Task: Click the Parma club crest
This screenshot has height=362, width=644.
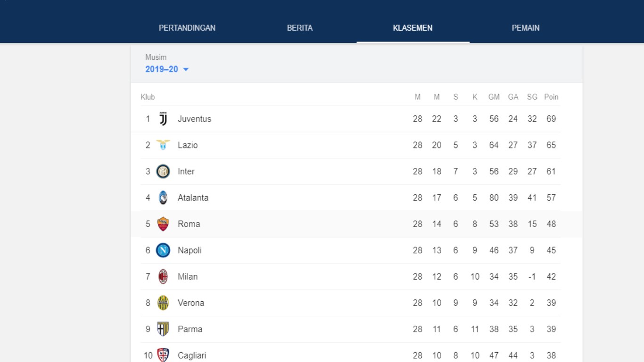Action: click(163, 329)
